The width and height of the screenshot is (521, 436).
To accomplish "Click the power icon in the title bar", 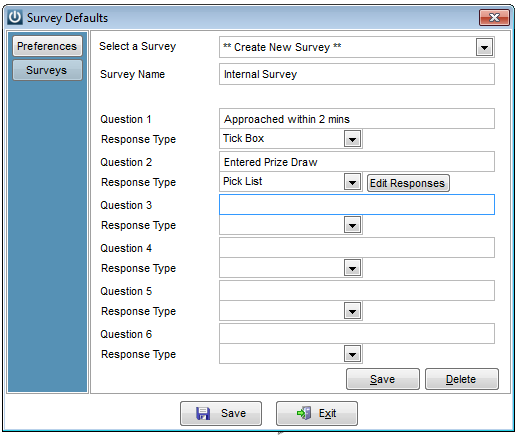I will (15, 17).
